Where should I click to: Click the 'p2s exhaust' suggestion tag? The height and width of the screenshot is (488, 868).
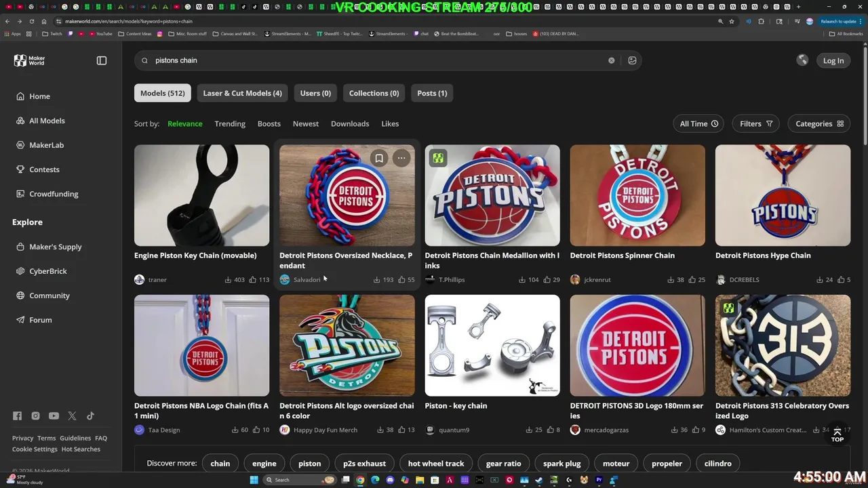click(364, 464)
